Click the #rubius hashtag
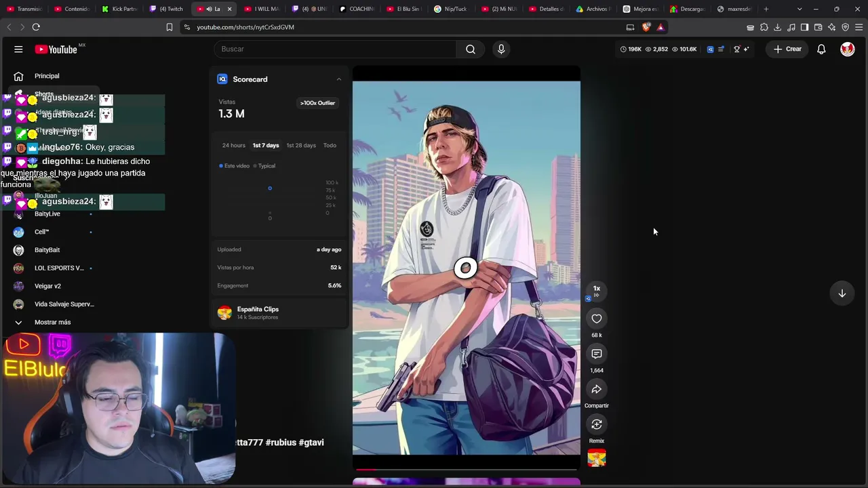Viewport: 868px width, 488px height. click(x=281, y=443)
